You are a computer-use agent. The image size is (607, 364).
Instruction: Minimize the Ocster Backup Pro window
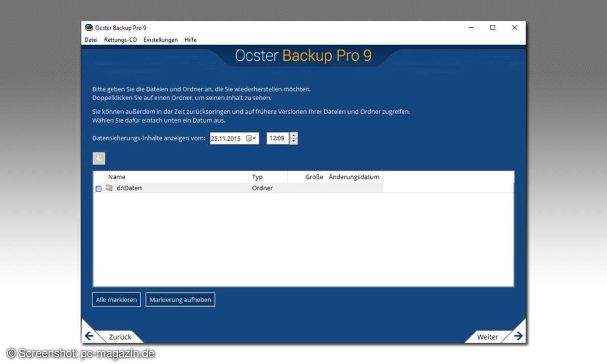[471, 28]
